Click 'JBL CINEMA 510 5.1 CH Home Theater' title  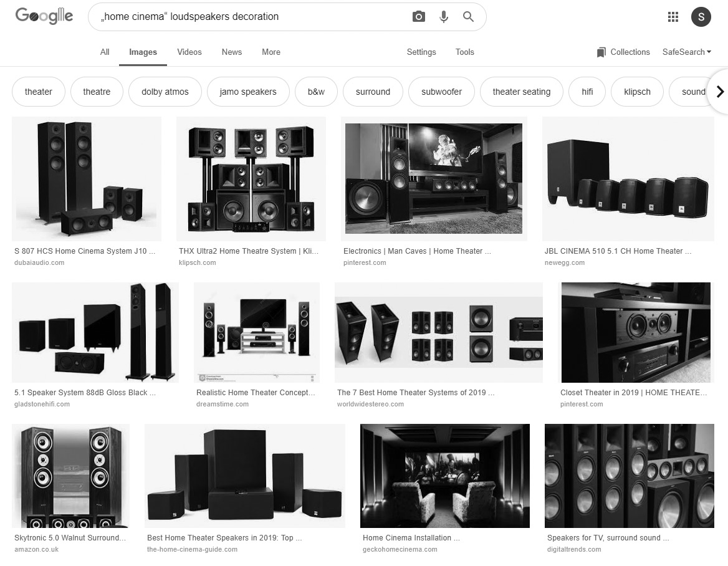618,251
